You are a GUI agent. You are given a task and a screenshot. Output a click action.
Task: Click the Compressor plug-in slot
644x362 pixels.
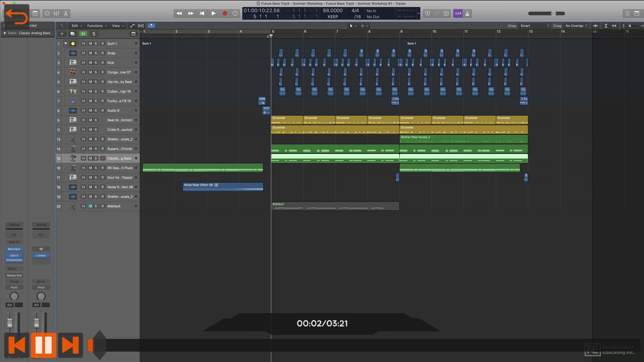click(x=14, y=260)
